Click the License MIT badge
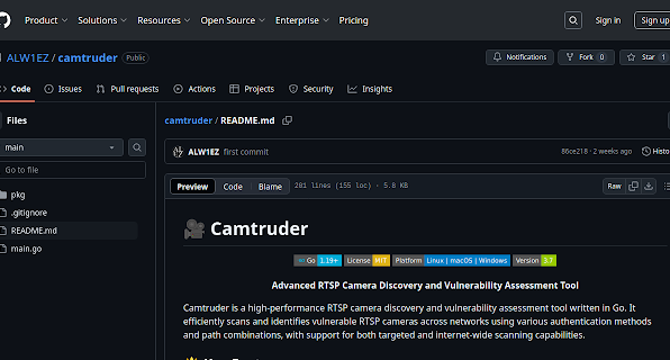 (x=367, y=260)
